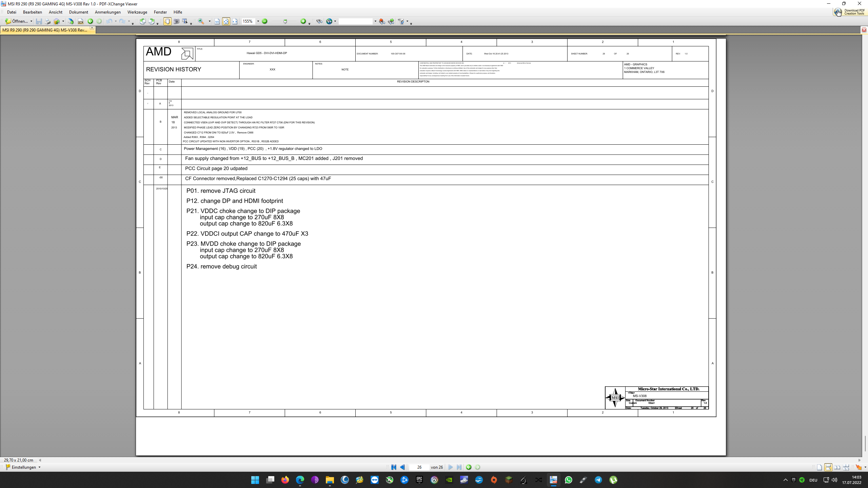
Task: Click the Save diskette icon
Action: (39, 21)
